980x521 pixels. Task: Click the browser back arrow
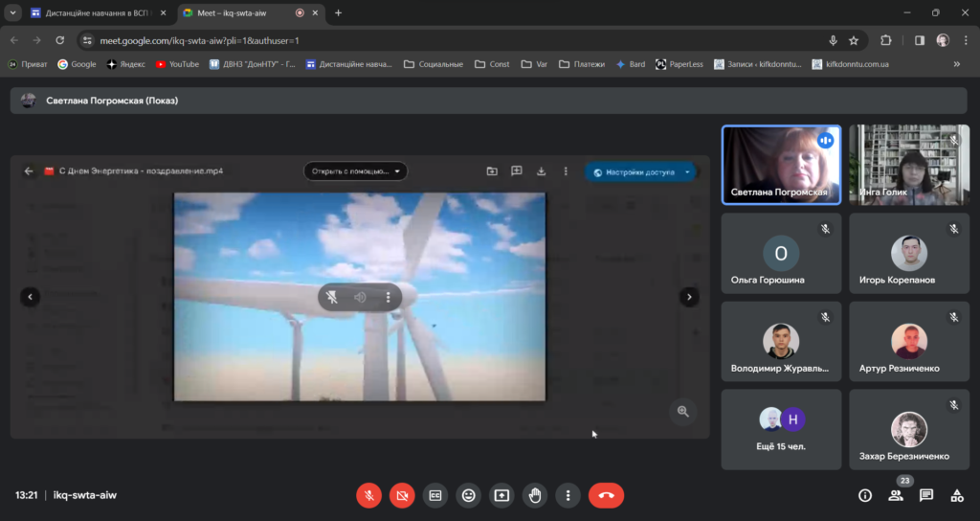(x=14, y=40)
